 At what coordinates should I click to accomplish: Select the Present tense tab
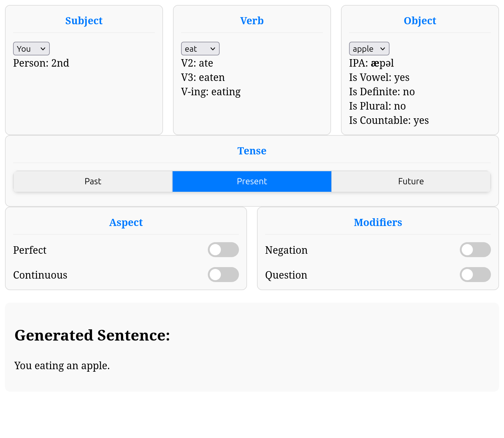click(x=252, y=181)
